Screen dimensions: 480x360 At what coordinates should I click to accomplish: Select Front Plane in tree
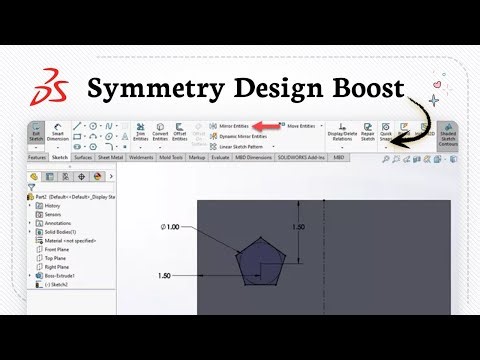tap(53, 249)
